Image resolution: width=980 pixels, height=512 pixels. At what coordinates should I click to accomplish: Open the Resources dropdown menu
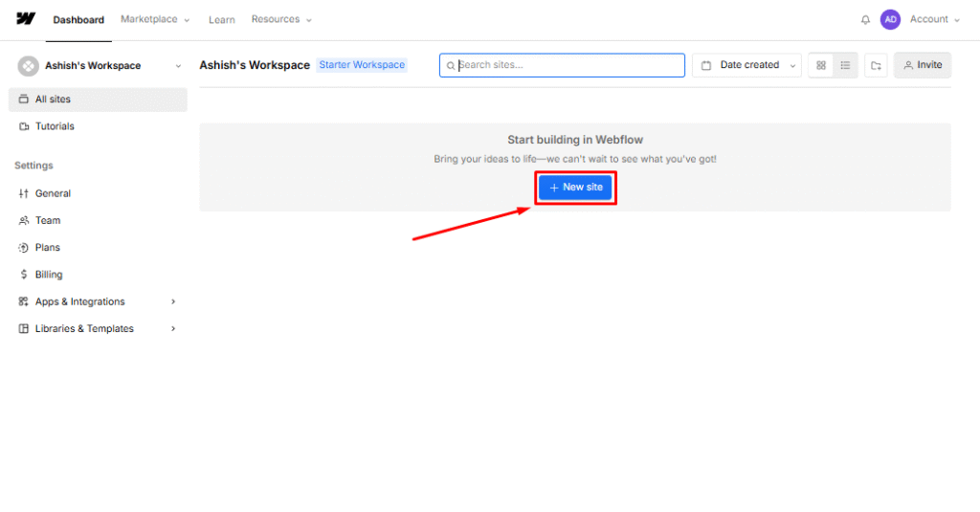(281, 19)
